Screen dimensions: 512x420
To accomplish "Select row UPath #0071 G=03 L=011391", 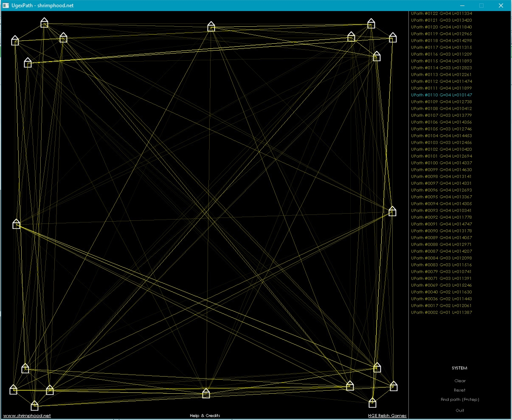I will 442,279.
